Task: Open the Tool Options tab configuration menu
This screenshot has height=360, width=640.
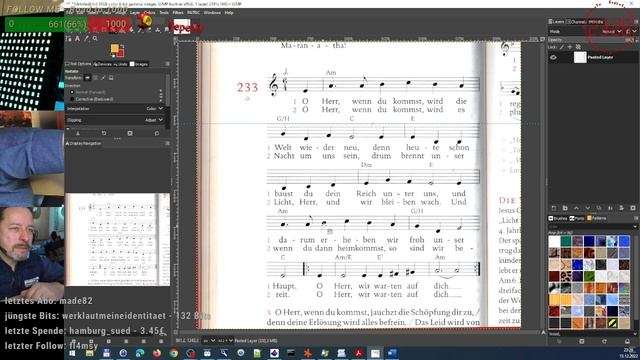Action: click(167, 64)
